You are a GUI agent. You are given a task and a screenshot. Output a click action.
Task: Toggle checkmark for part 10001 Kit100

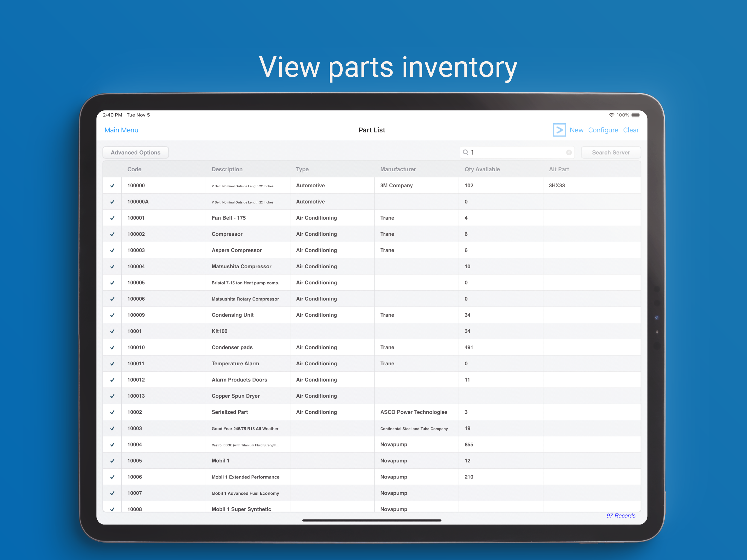click(x=112, y=331)
